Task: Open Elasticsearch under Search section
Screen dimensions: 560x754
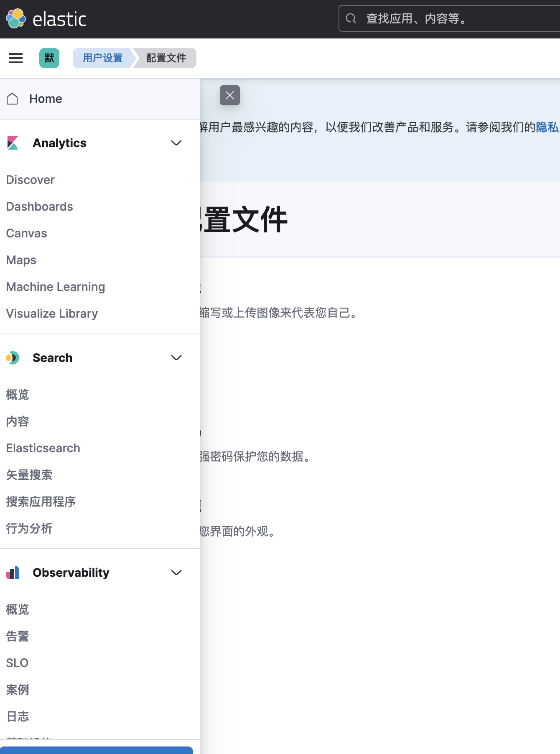Action: click(x=43, y=448)
